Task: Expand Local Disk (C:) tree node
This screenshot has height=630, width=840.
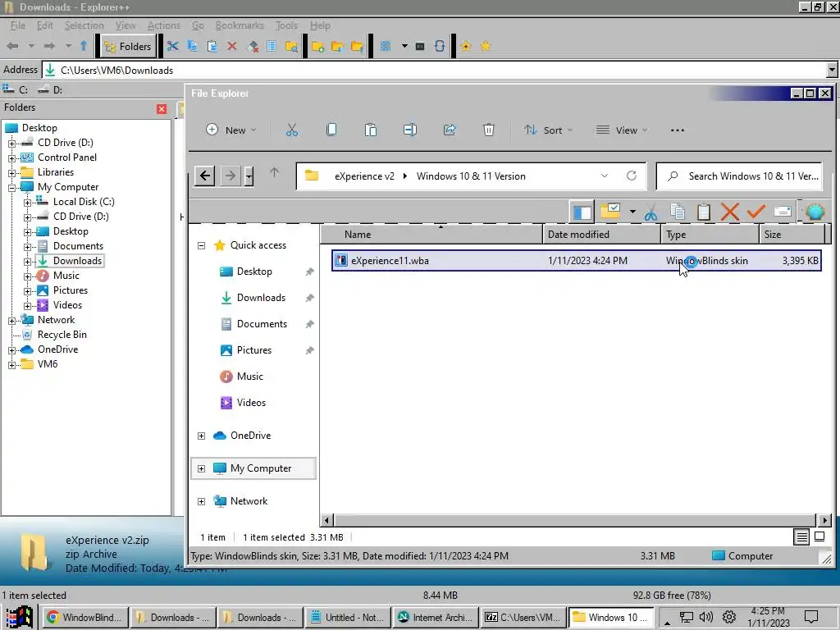Action: 27,203
